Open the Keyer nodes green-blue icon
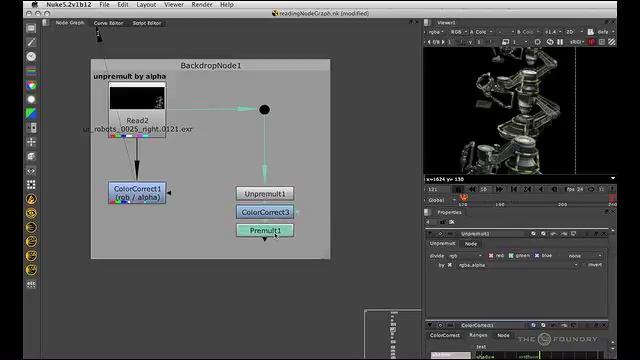 [31, 114]
